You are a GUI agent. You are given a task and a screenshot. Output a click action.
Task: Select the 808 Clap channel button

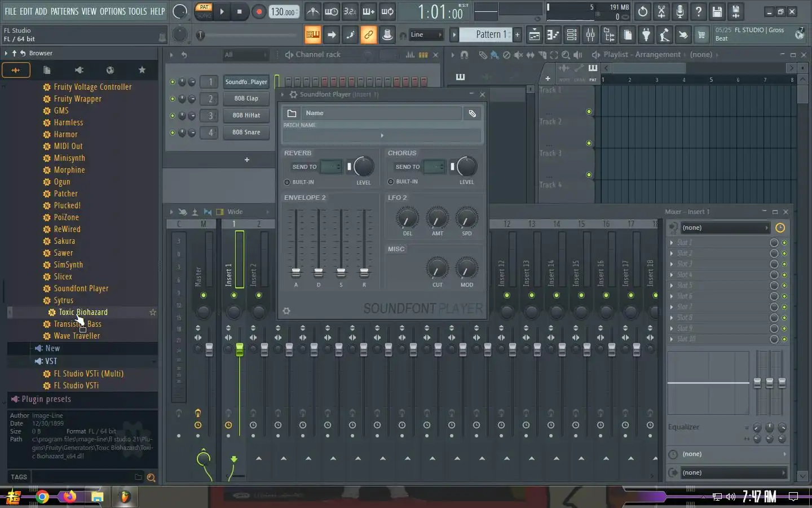[246, 98]
